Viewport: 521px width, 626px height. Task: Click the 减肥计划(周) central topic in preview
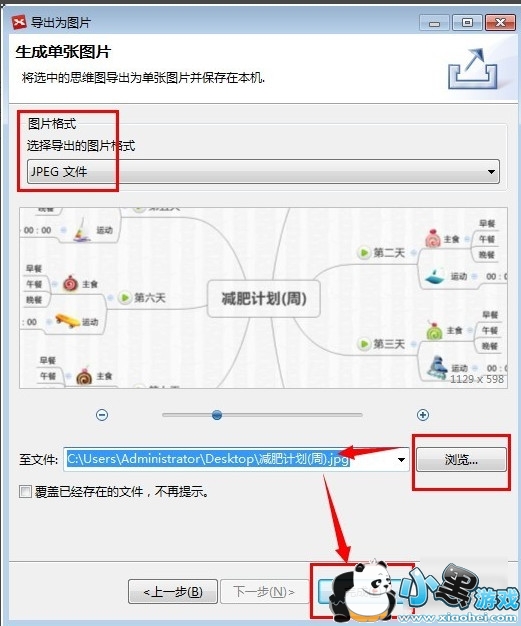[x=263, y=299]
